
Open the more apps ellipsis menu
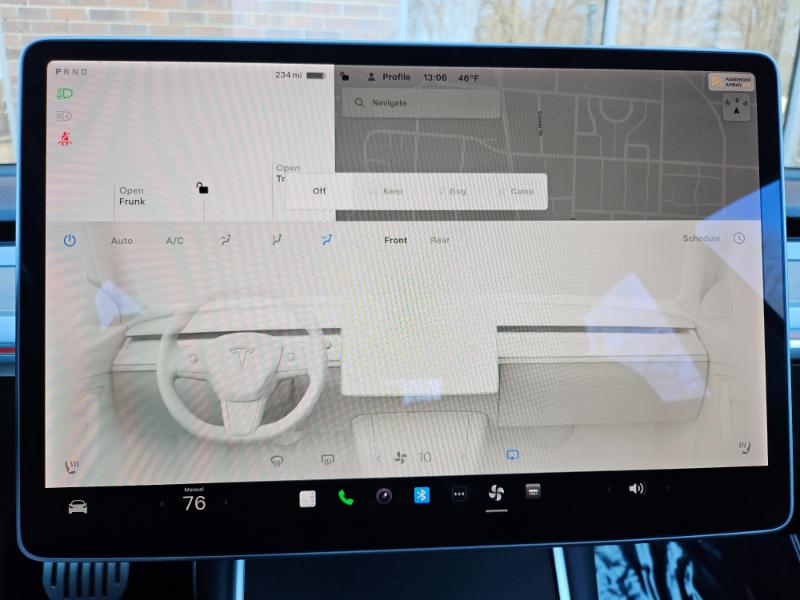[x=459, y=494]
